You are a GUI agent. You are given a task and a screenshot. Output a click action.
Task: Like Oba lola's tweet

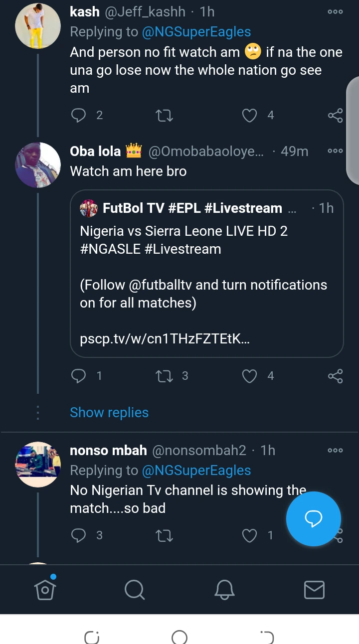pos(249,376)
